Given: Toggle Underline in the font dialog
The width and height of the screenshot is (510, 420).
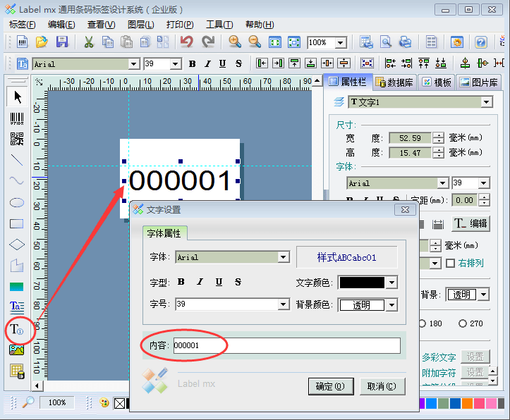Looking at the screenshot, I should click(219, 282).
